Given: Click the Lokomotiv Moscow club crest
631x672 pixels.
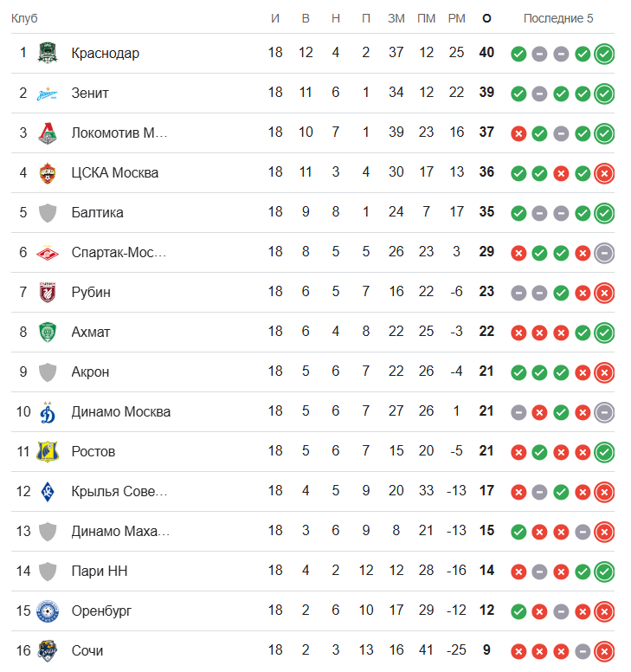Looking at the screenshot, I should 48,132.
